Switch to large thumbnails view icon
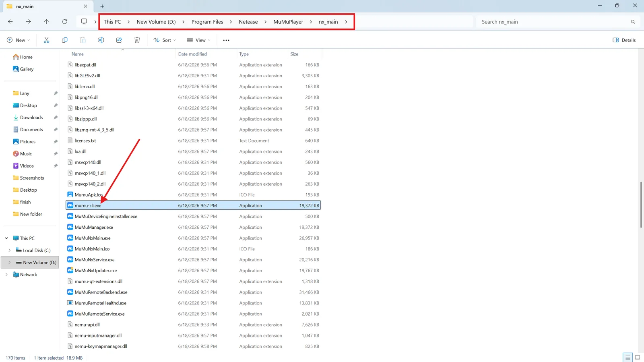This screenshot has width=644, height=362. click(x=638, y=358)
